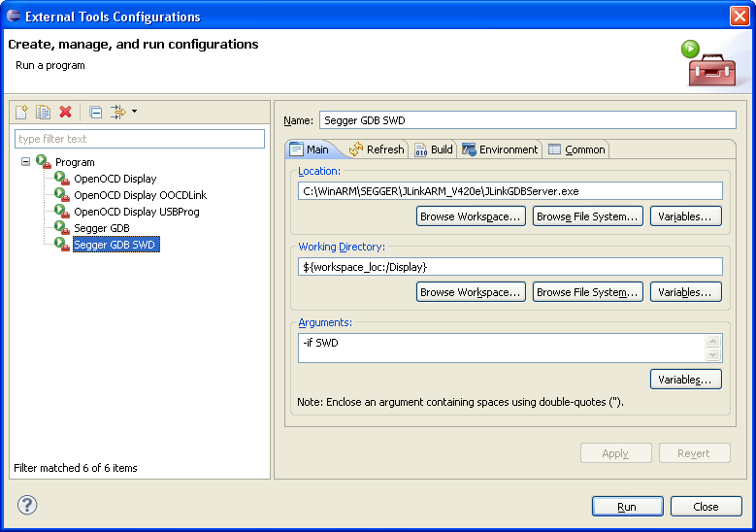756x532 pixels.
Task: Click the Eclipse icon in title bar
Action: [14, 16]
